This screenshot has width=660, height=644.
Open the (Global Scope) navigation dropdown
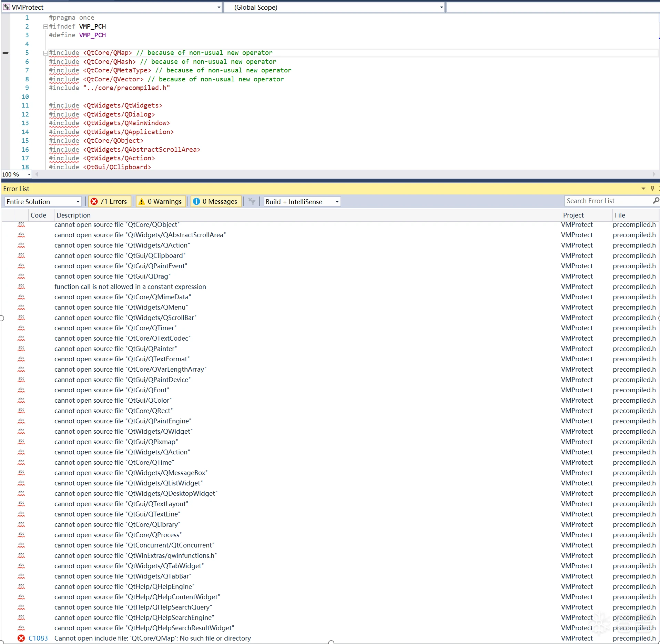334,7
